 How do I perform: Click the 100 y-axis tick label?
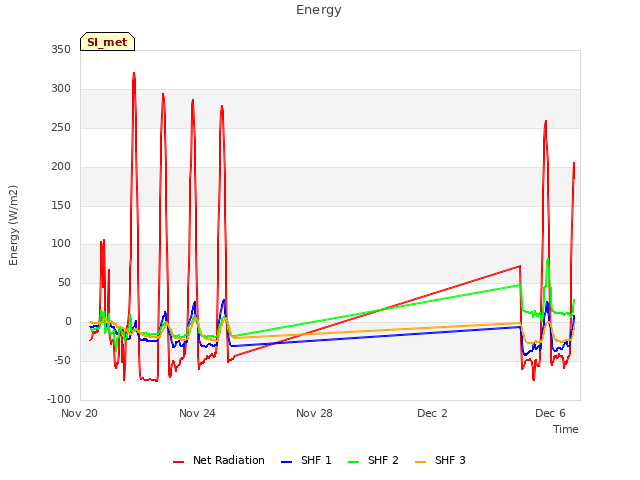tap(61, 244)
